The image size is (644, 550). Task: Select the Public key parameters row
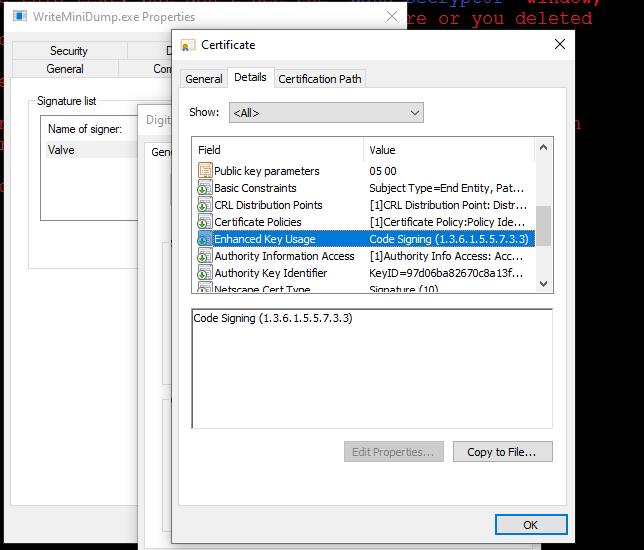pos(366,170)
